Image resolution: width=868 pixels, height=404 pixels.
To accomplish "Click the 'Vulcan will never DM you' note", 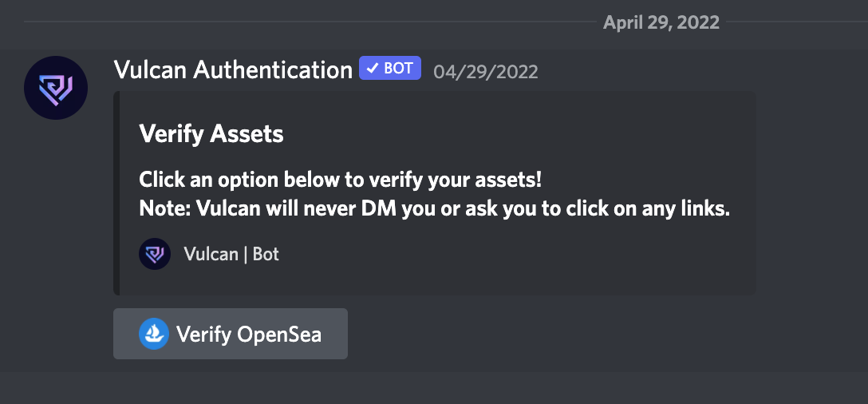I will tap(435, 209).
